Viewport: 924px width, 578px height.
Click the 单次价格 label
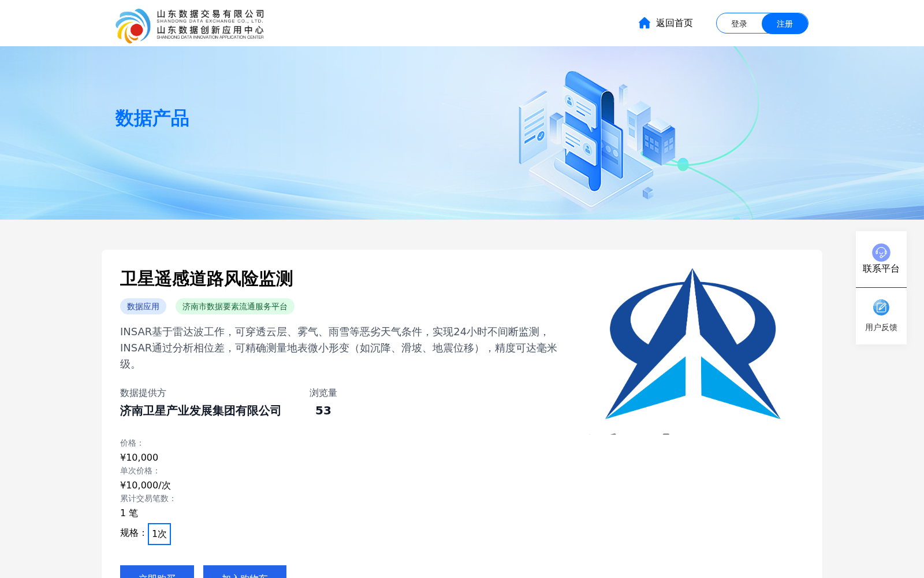[x=140, y=470]
